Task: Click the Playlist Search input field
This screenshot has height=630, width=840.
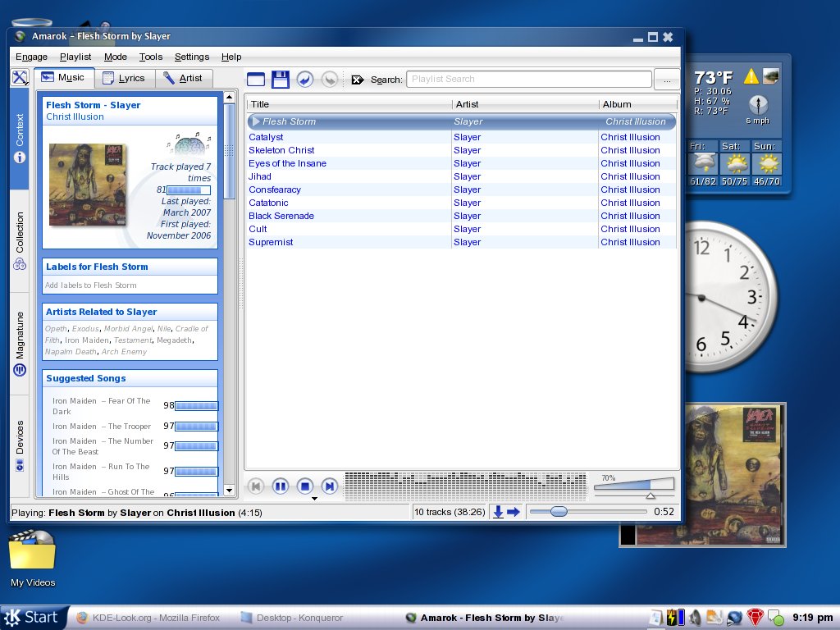Action: pos(529,80)
